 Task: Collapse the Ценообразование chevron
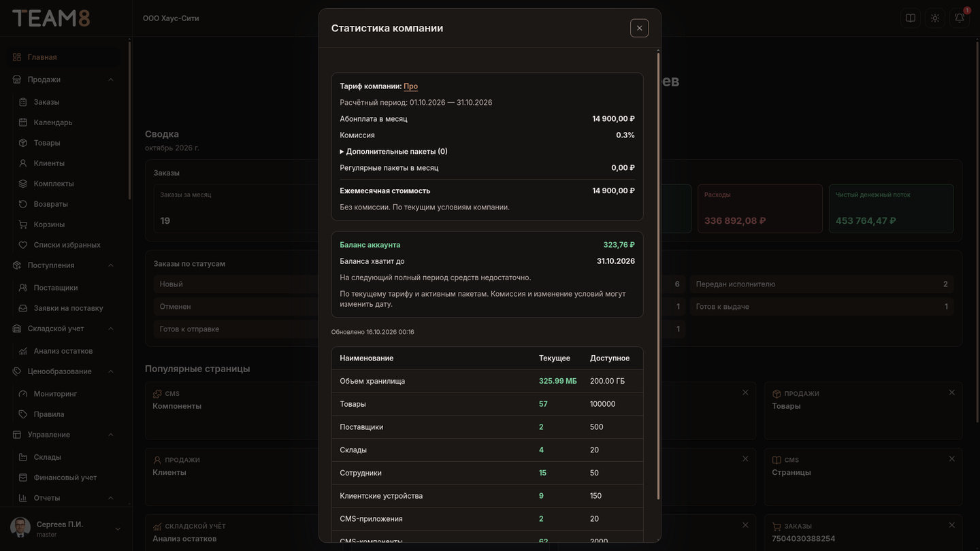point(111,371)
